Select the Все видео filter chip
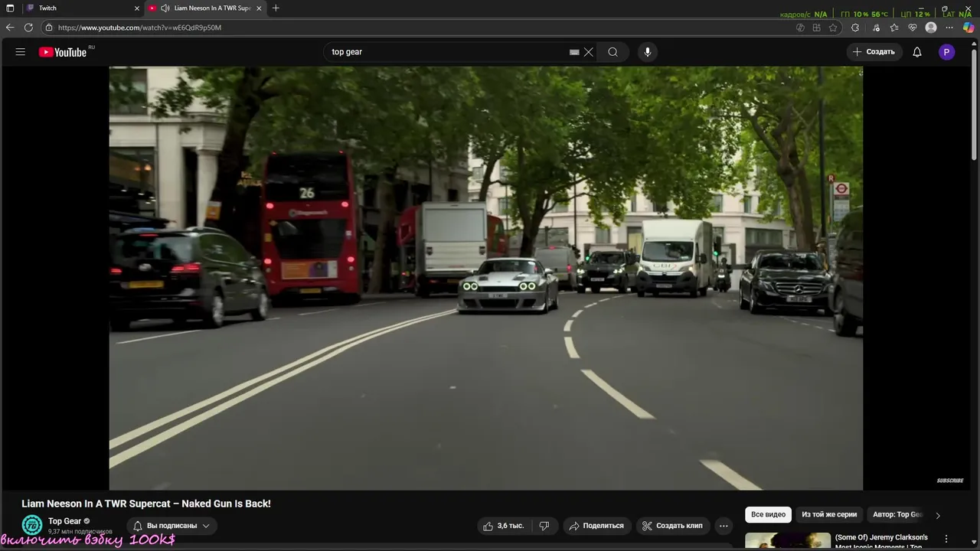Viewport: 980px width, 551px height. (768, 515)
